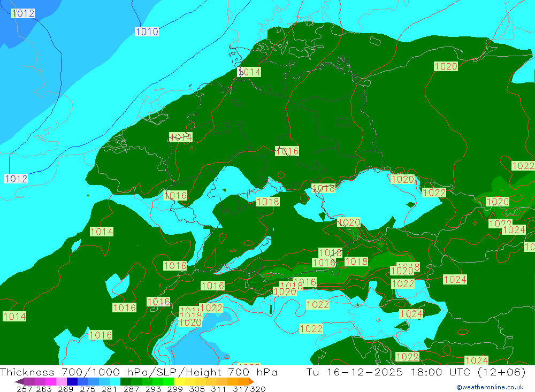Pick the dark navy blue legend swatch

pos(71,381)
